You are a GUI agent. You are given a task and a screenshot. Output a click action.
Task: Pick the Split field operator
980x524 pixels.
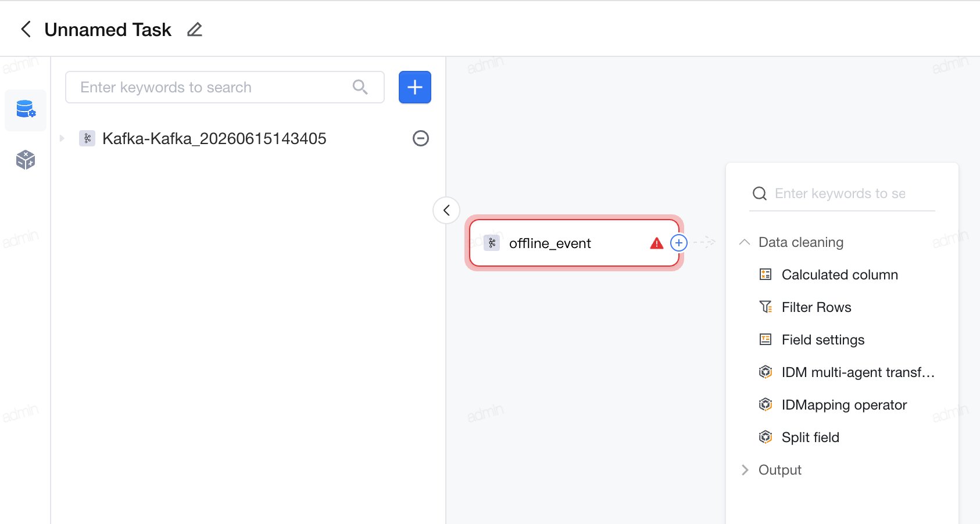tap(799, 437)
